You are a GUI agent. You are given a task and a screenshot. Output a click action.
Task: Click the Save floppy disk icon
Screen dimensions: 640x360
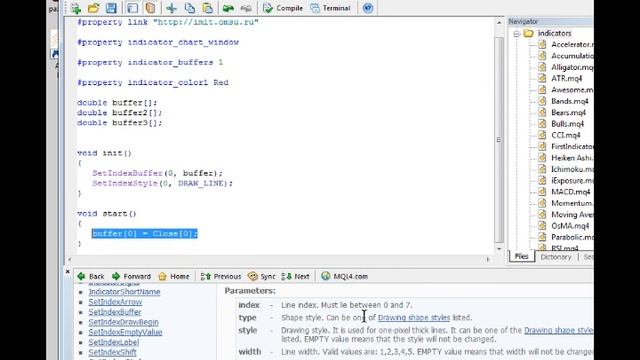click(111, 8)
